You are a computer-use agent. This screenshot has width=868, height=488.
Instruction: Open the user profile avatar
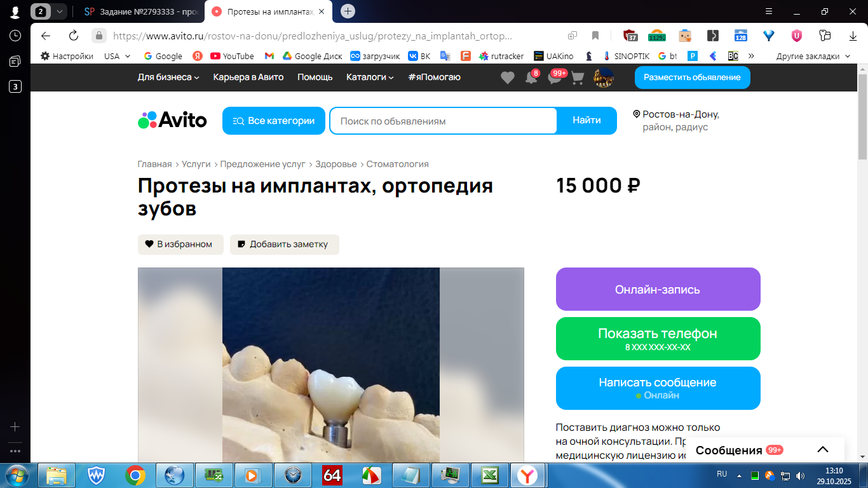pos(603,78)
